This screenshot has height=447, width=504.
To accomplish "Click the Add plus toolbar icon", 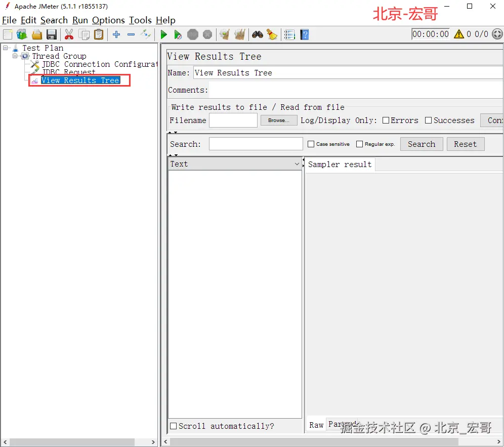I will click(116, 34).
